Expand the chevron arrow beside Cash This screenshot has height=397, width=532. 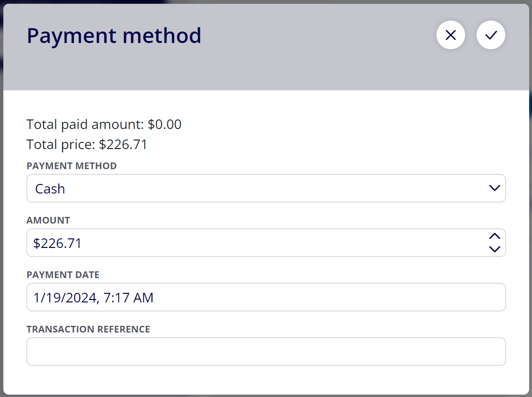click(495, 188)
